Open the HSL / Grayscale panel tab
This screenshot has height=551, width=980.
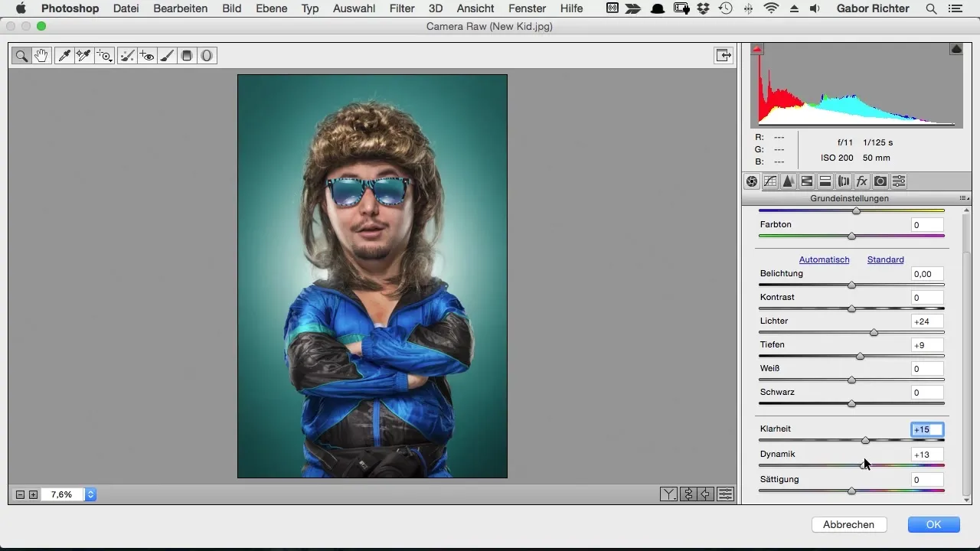pos(807,181)
